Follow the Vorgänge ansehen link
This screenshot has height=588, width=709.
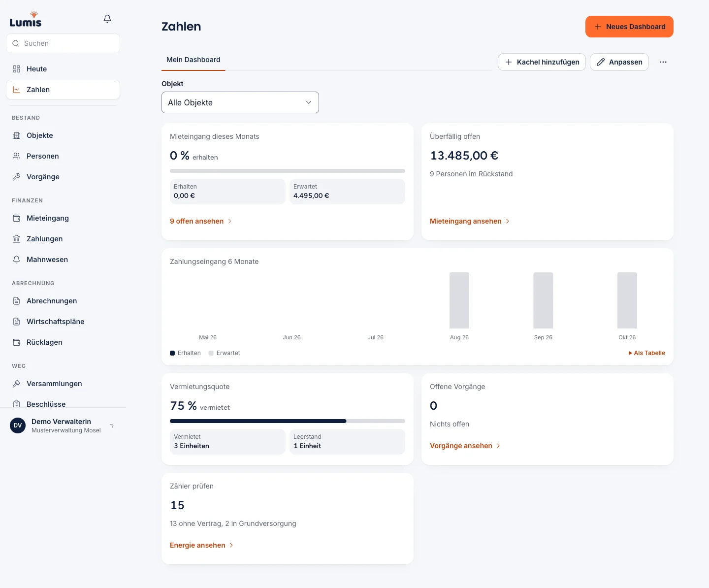click(x=465, y=446)
